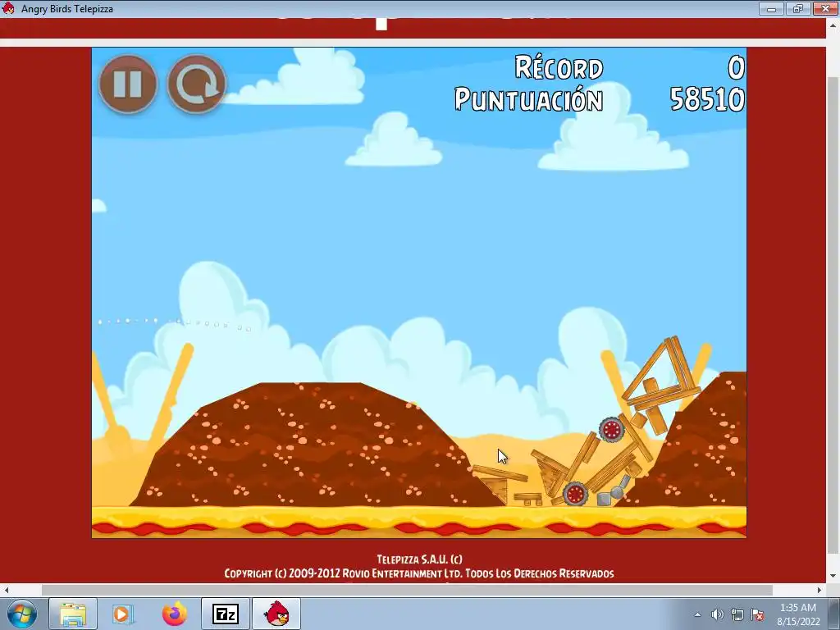
Task: Close the Angry Birds Telepizza window
Action: [825, 8]
